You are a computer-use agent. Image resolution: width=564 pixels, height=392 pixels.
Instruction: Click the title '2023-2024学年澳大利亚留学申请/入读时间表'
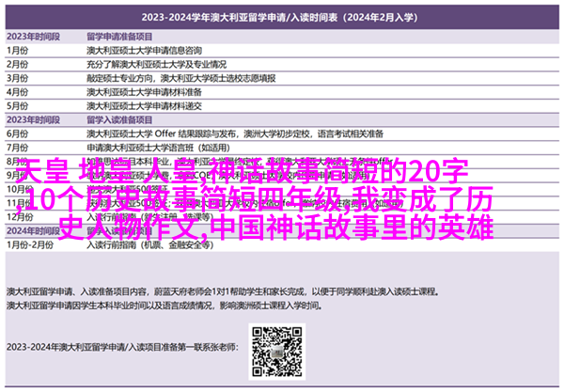[239, 17]
